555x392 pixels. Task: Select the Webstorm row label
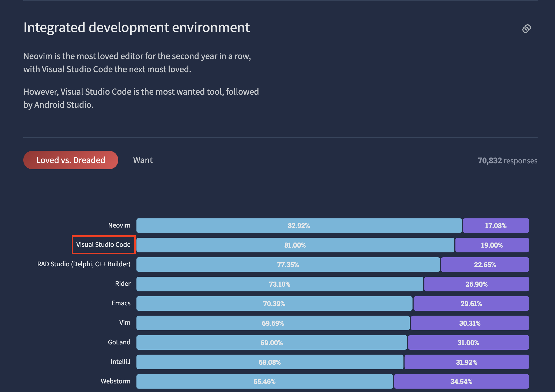click(116, 381)
